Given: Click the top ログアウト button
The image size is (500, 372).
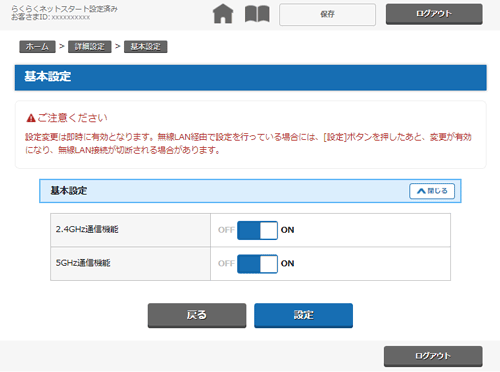Looking at the screenshot, I should (434, 14).
